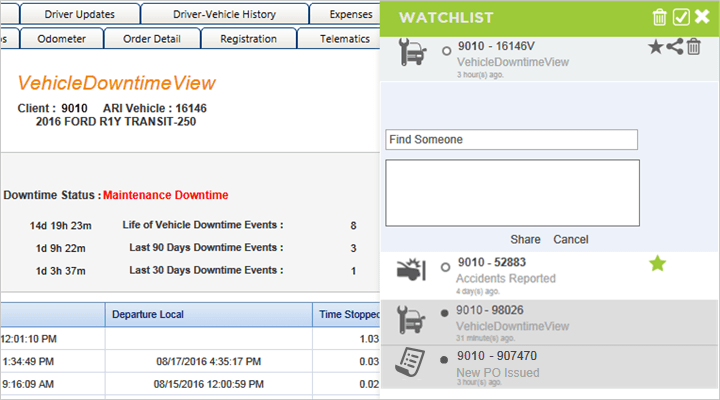Click Life of Vehicle Downtime Events label
Viewport: 720px width, 400px height.
pyautogui.click(x=202, y=225)
